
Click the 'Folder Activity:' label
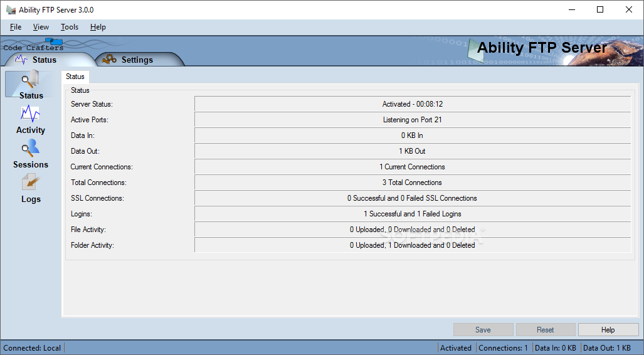[x=92, y=245]
